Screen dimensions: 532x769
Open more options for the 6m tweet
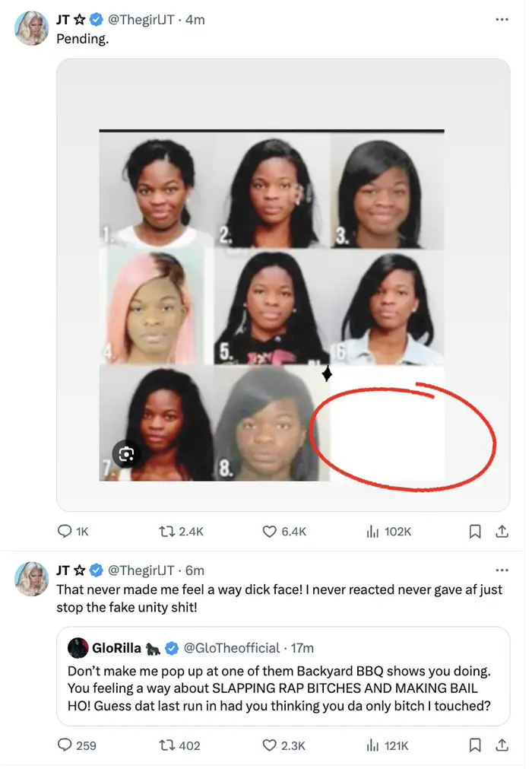pyautogui.click(x=502, y=570)
